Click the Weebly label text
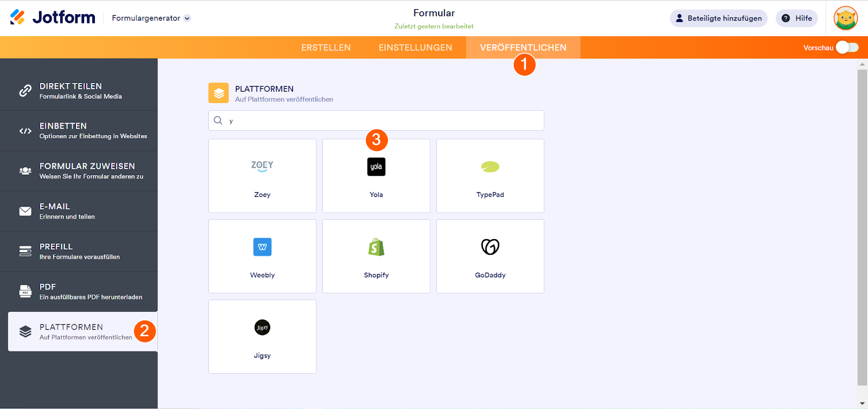The width and height of the screenshot is (868, 409). (263, 275)
